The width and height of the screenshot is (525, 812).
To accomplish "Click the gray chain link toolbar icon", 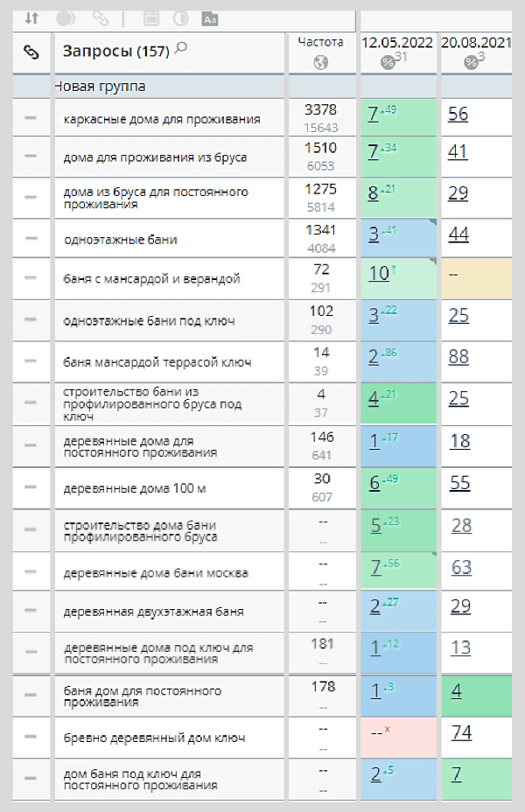I will [100, 18].
